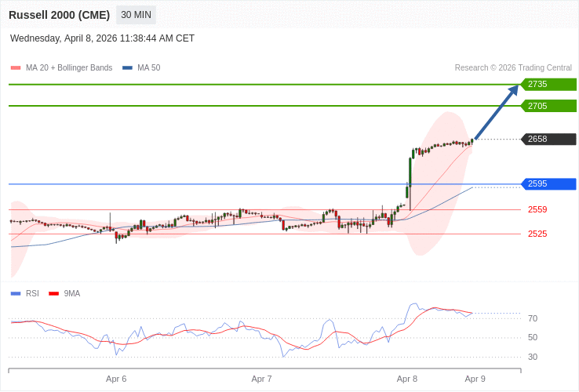Click the blue upward arrow head
579x392 pixels.
[513, 90]
